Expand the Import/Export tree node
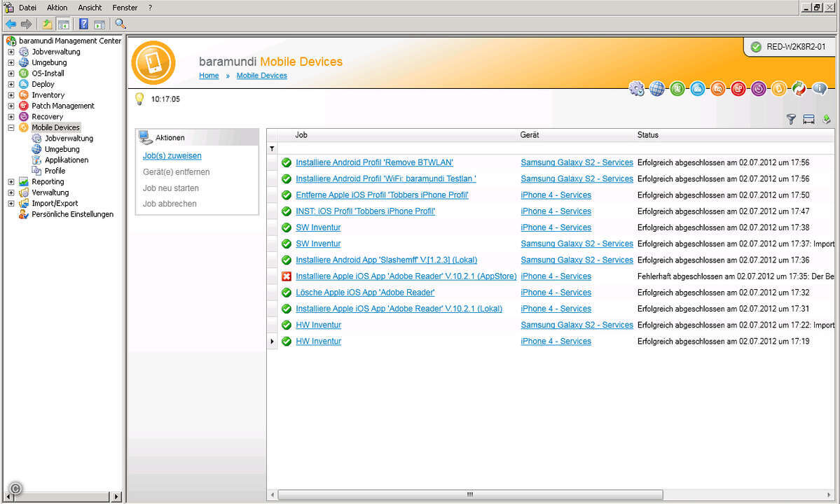 (11, 203)
